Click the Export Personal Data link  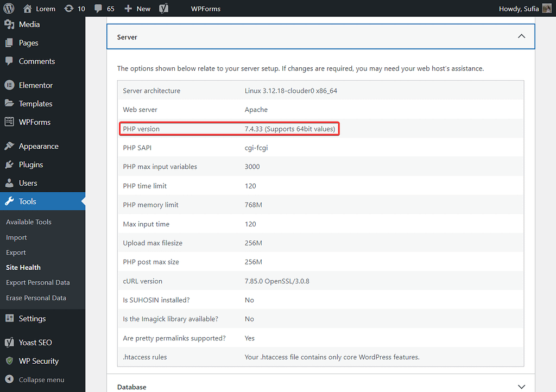pos(37,282)
